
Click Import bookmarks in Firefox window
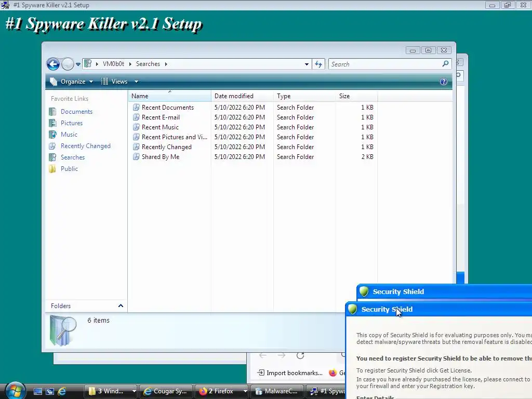(x=290, y=373)
